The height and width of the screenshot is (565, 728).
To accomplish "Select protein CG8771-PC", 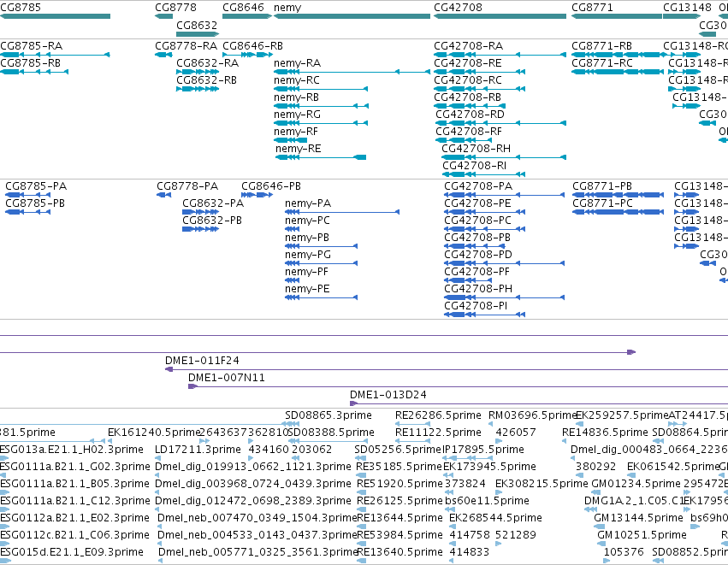I will click(x=618, y=212).
